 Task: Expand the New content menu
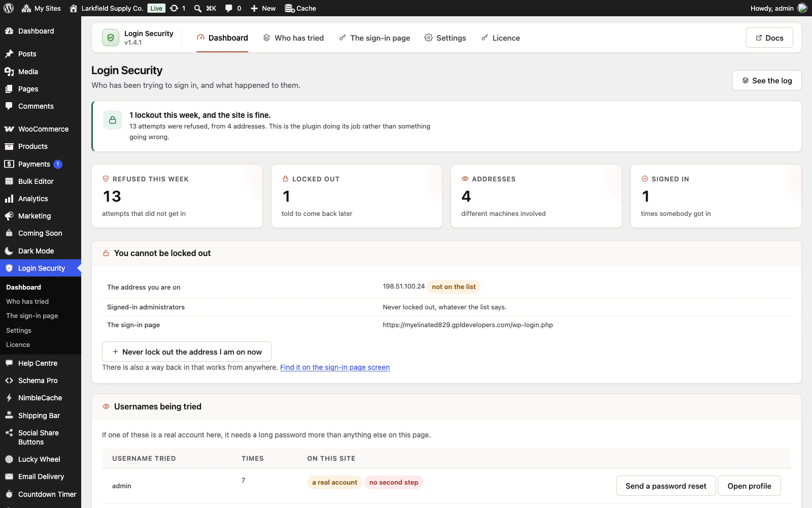pyautogui.click(x=263, y=8)
